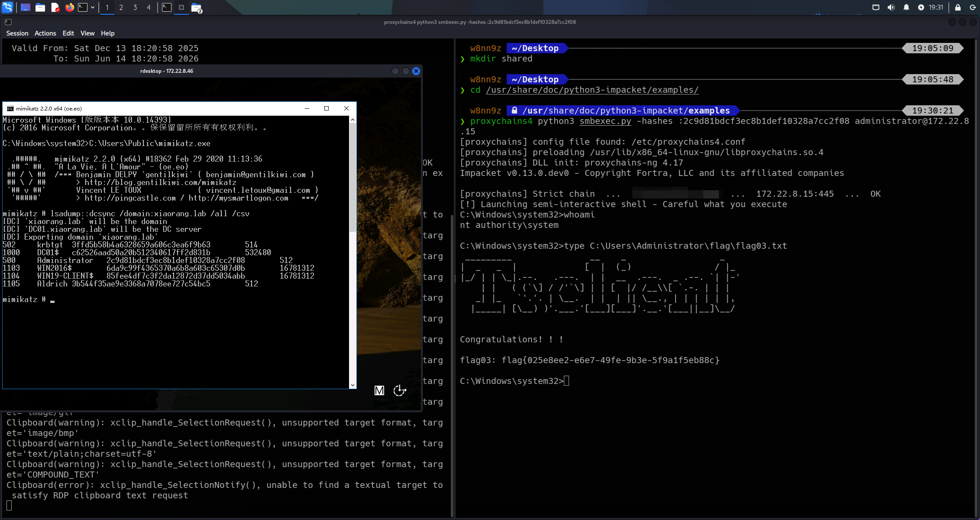The height and width of the screenshot is (520, 980).
Task: Open the text editor launcher
Action: [55, 7]
